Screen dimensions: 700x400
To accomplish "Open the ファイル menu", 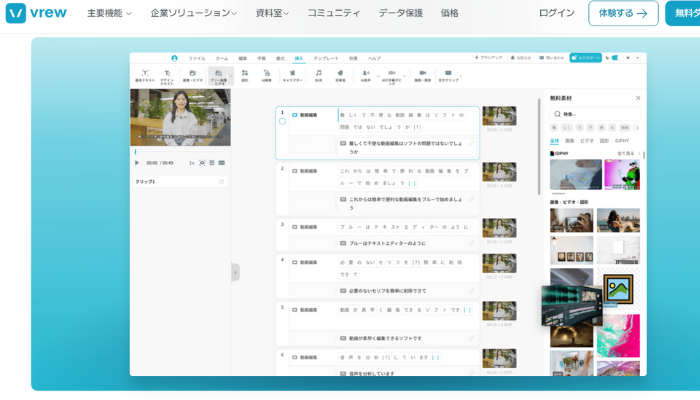I will (x=197, y=58).
